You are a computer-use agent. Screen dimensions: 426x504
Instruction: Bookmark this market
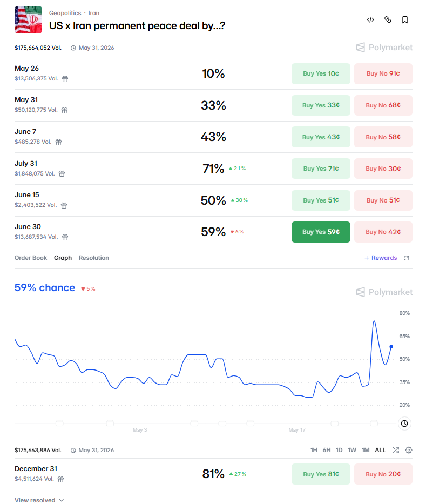click(x=405, y=19)
